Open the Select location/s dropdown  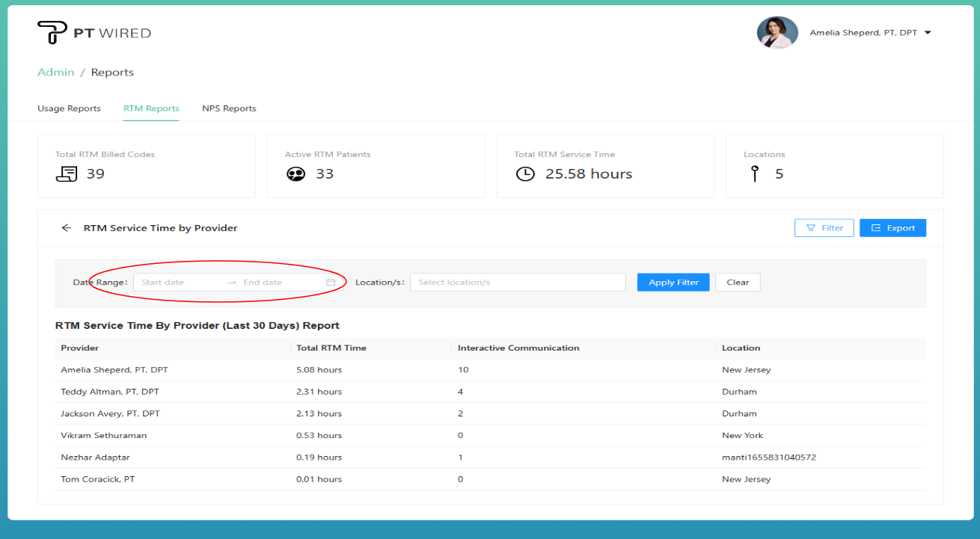tap(517, 283)
